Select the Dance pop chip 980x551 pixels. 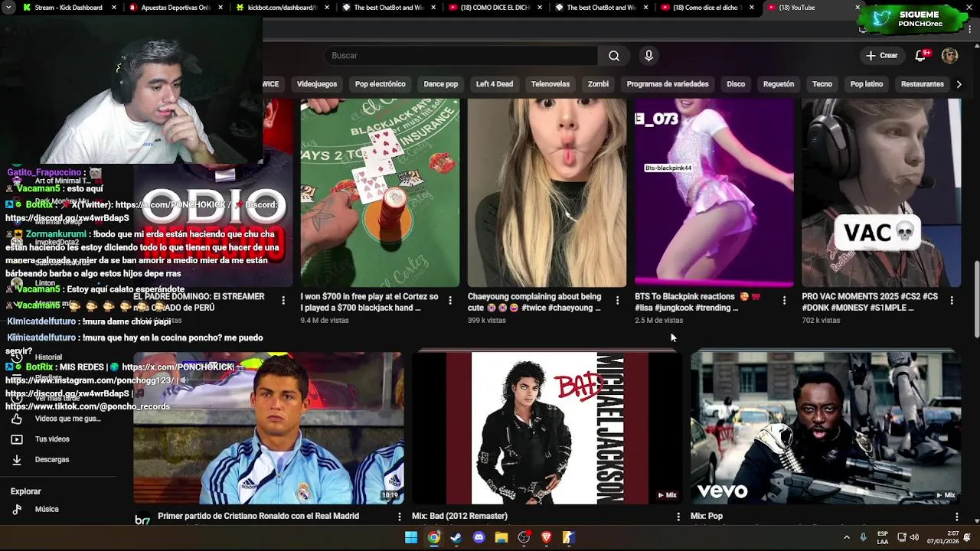(x=441, y=84)
